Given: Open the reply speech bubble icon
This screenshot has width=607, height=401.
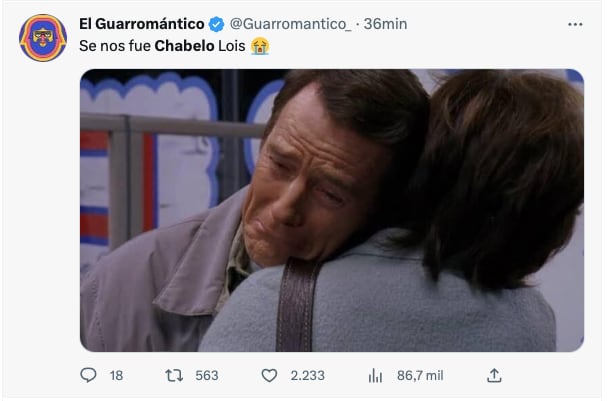Looking at the screenshot, I should pyautogui.click(x=88, y=375).
